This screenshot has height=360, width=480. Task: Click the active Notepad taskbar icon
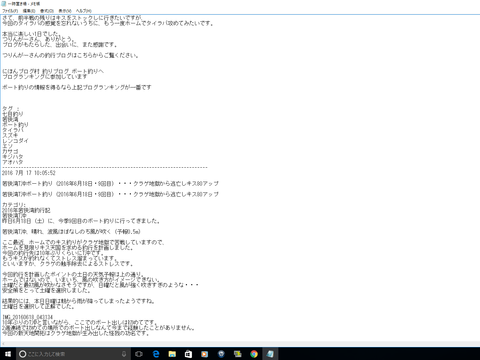pos(270,354)
